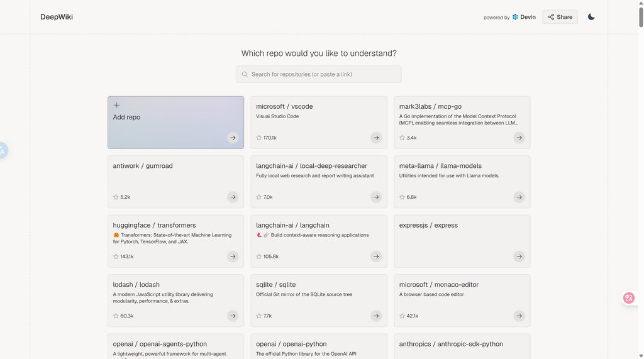Click the share icon inside Share button
Viewport: 644px width, 359px height.
coord(551,17)
